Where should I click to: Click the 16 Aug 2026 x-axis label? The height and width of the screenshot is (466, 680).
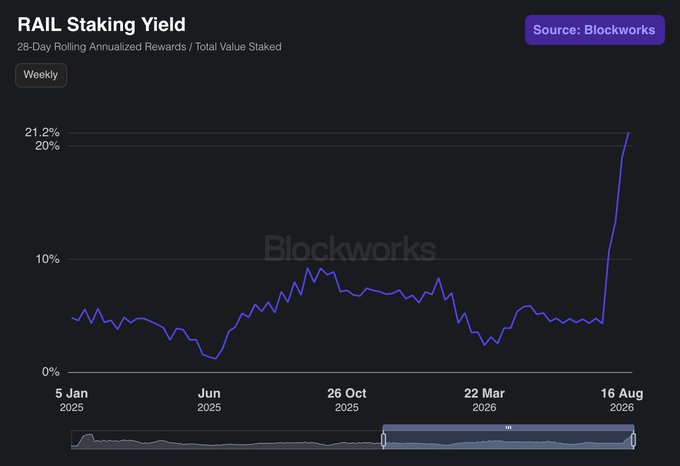click(622, 400)
